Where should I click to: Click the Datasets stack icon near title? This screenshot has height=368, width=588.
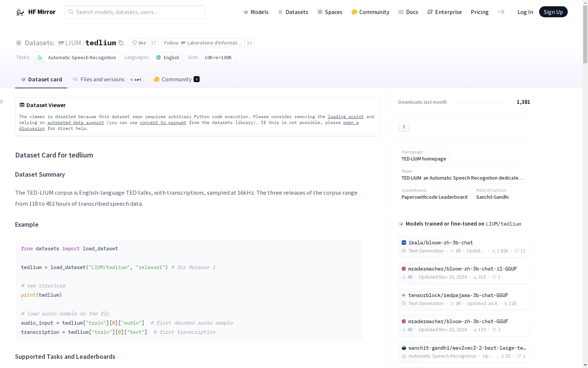click(x=19, y=43)
